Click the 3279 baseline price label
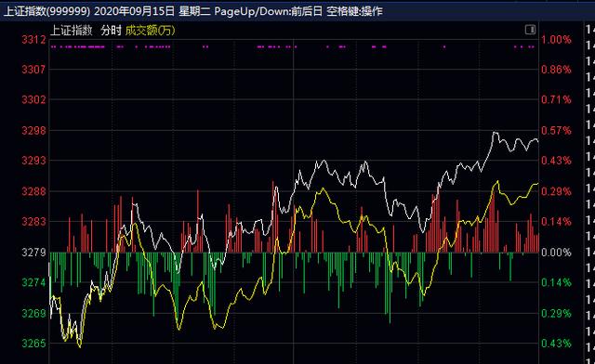The image size is (595, 364). (33, 253)
